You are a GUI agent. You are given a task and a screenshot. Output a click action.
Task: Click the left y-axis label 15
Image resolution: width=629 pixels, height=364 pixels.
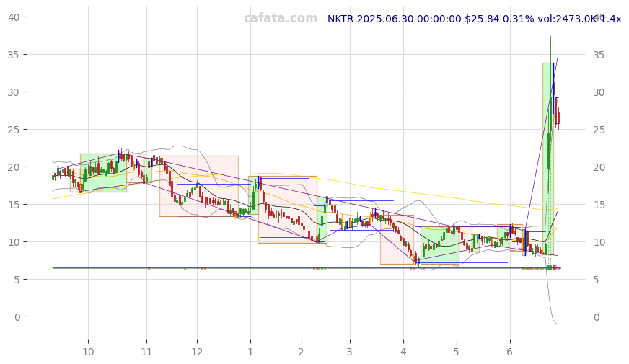coord(13,205)
